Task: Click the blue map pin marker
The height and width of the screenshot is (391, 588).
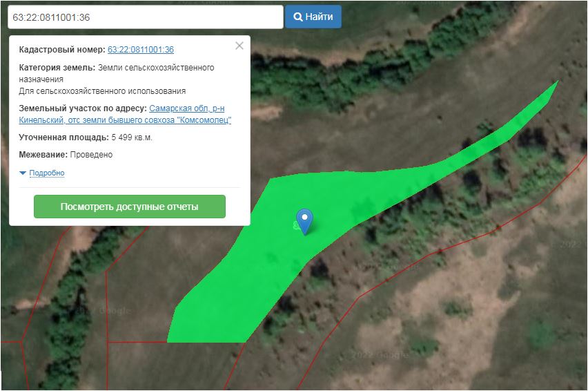Action: click(304, 220)
